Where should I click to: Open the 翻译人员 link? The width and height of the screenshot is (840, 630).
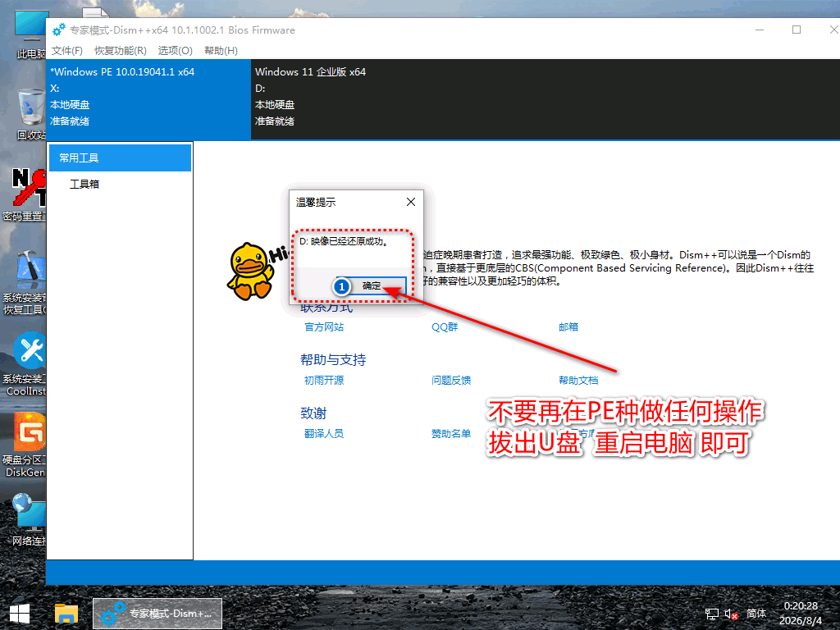pos(323,433)
